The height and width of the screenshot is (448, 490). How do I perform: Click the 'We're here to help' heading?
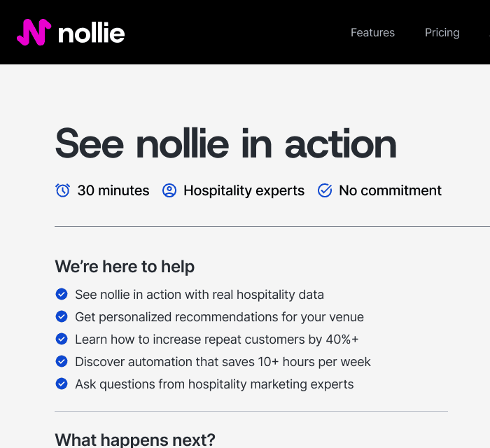point(125,267)
